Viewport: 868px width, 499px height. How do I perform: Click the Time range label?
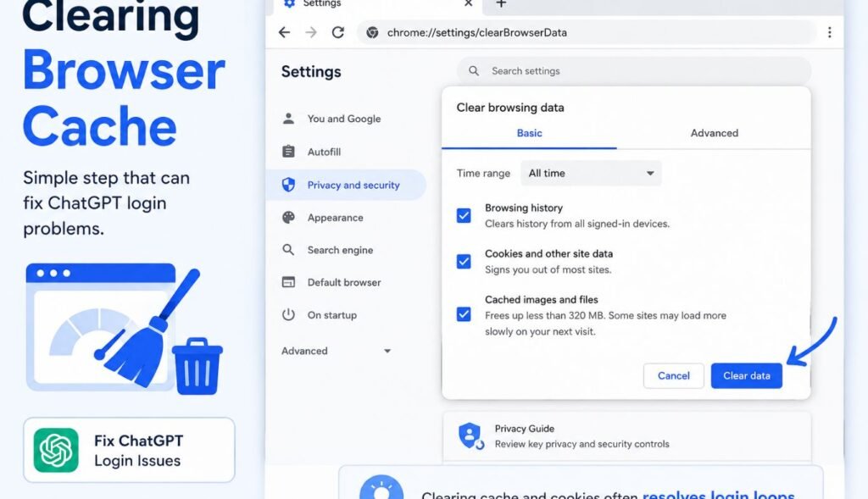(483, 173)
